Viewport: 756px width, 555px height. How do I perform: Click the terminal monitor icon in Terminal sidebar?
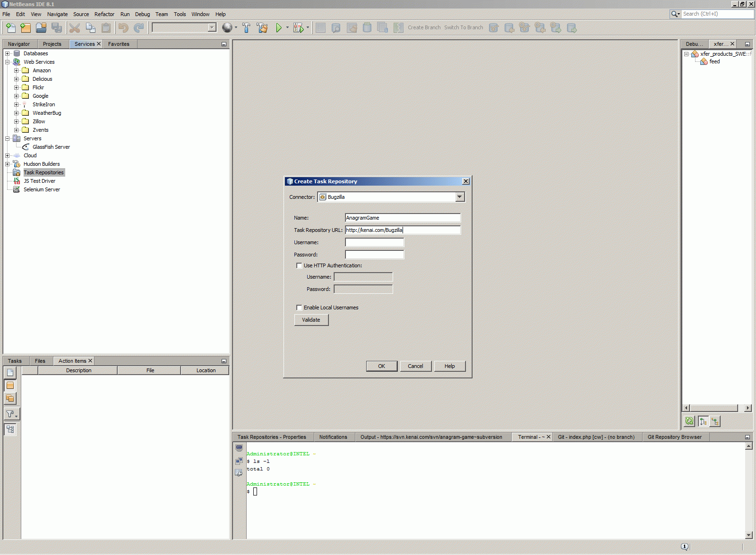[x=239, y=448]
